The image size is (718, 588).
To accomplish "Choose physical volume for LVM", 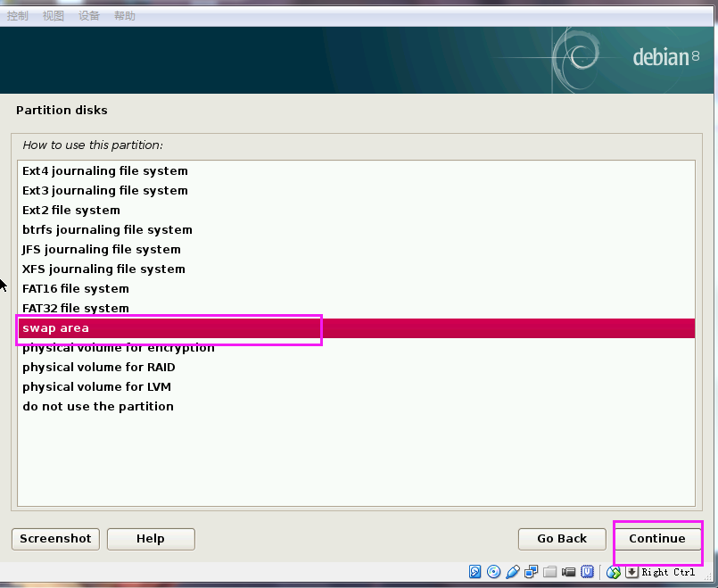I will coord(96,387).
